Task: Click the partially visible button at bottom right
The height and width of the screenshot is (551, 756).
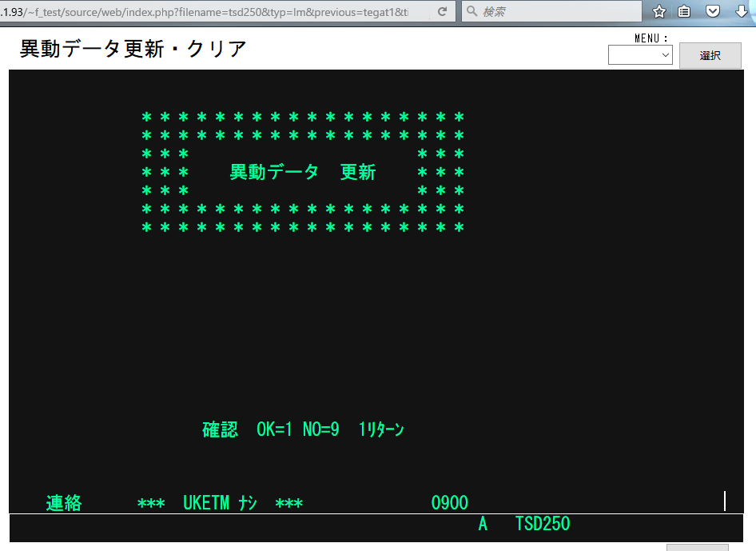Action: pyautogui.click(x=697, y=547)
